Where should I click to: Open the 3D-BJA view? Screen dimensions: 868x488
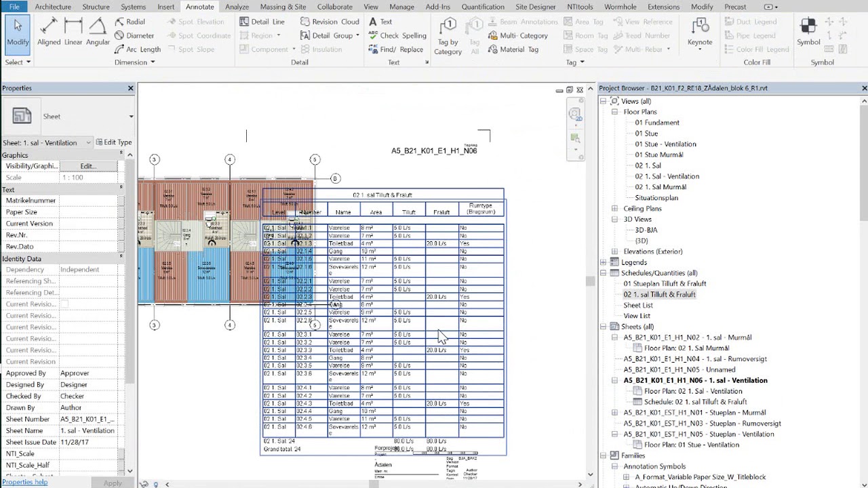(x=646, y=230)
